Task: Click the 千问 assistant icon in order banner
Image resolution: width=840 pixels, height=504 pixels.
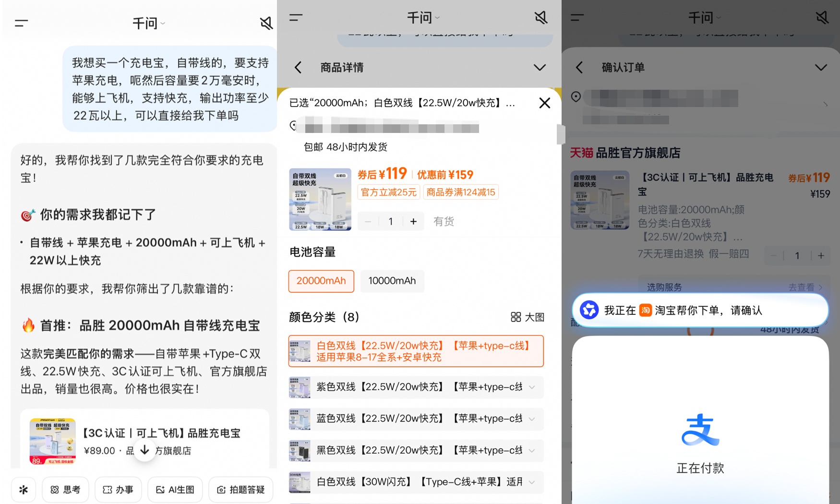Action: pos(589,310)
